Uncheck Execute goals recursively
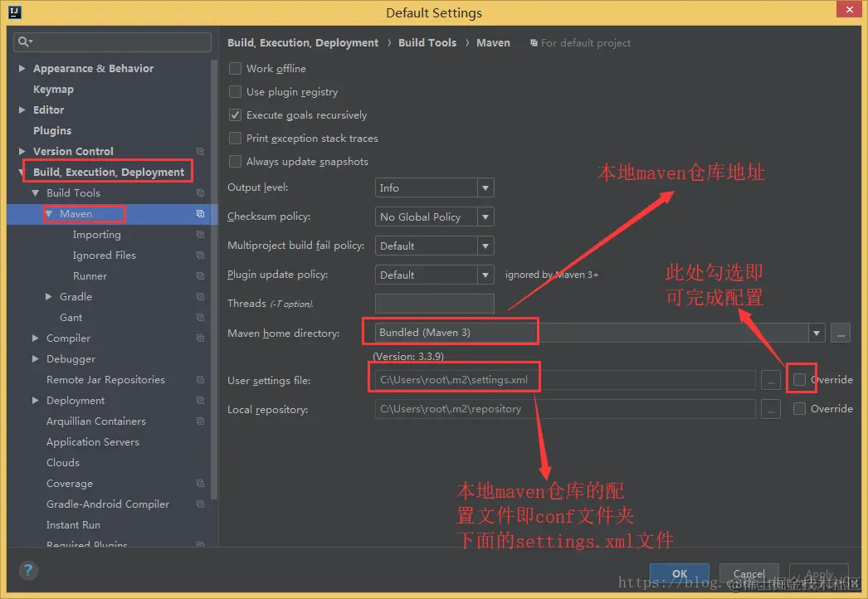Viewport: 868px width, 599px height. tap(236, 115)
